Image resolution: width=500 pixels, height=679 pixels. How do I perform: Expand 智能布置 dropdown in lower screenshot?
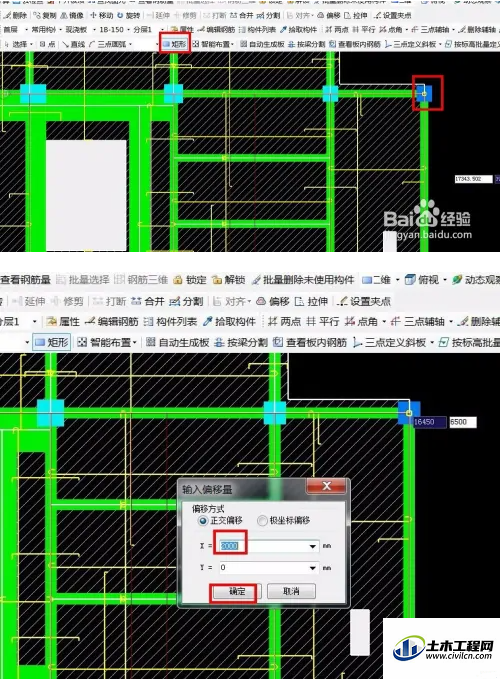pyautogui.click(x=135, y=343)
